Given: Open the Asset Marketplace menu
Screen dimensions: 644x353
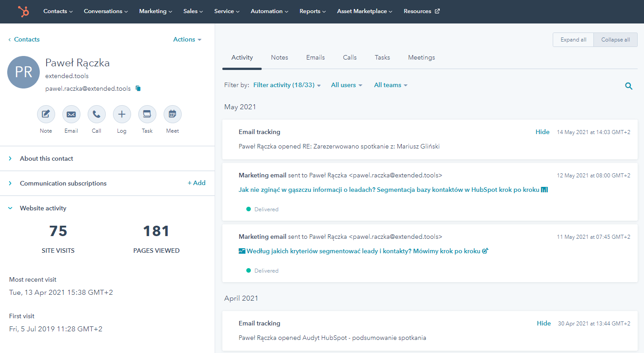Looking at the screenshot, I should 365,11.
